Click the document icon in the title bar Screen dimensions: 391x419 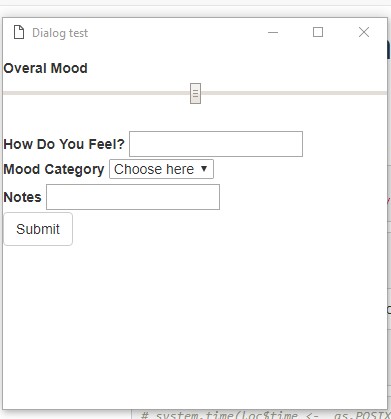coord(19,33)
